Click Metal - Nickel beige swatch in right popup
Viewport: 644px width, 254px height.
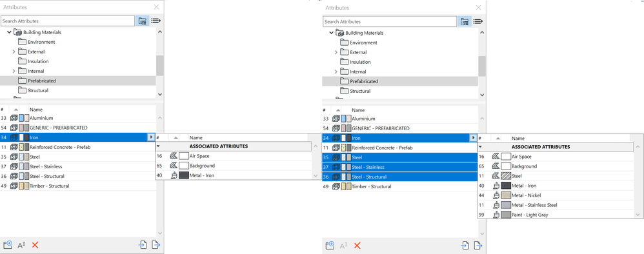pos(506,195)
